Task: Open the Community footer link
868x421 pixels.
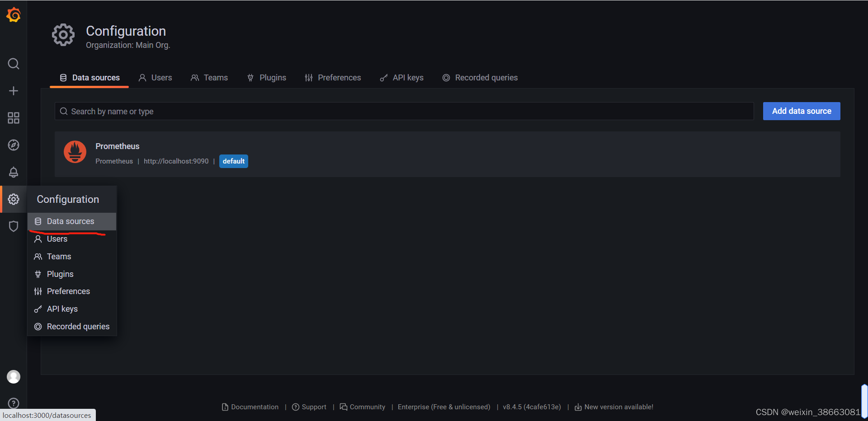Action: click(x=363, y=407)
